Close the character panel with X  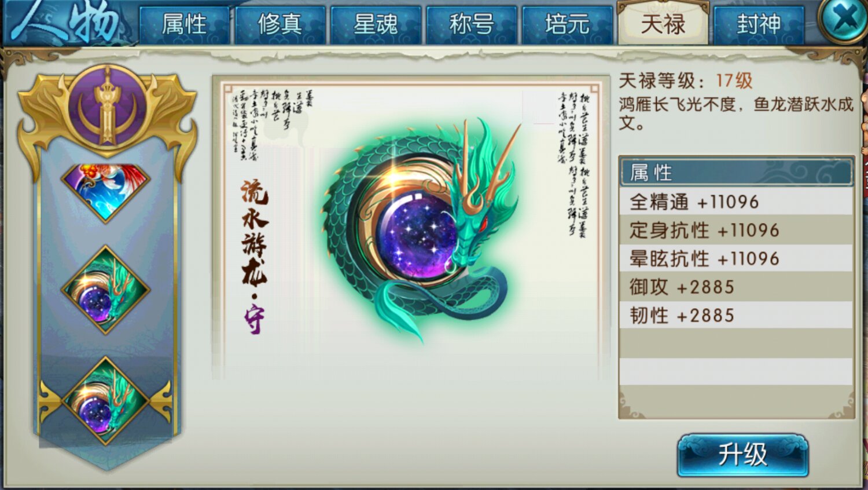(x=844, y=20)
